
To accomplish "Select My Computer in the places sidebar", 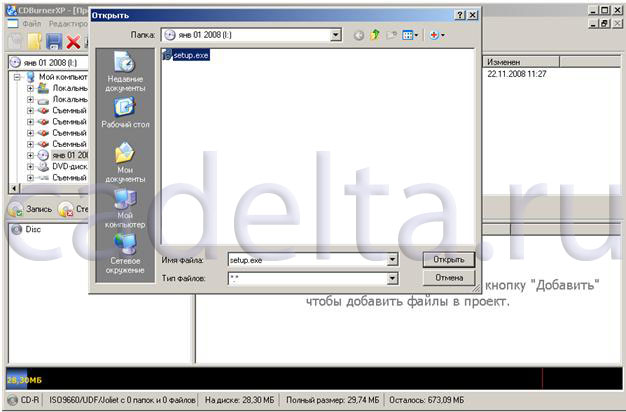I will click(125, 208).
